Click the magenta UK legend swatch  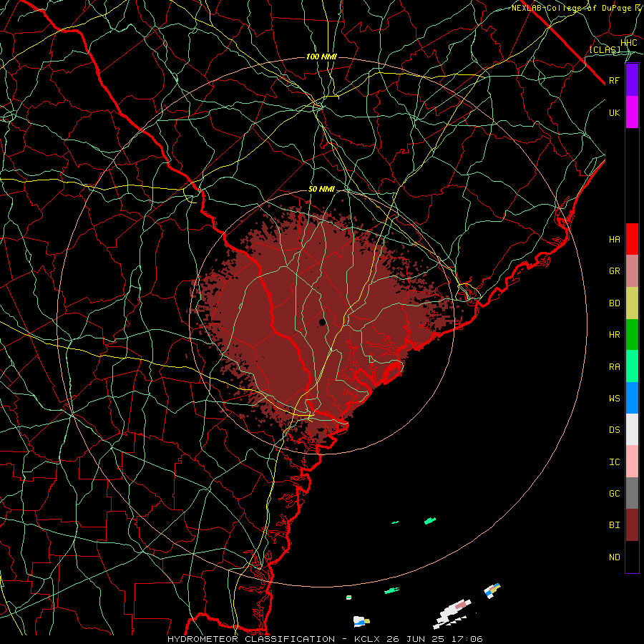632,112
